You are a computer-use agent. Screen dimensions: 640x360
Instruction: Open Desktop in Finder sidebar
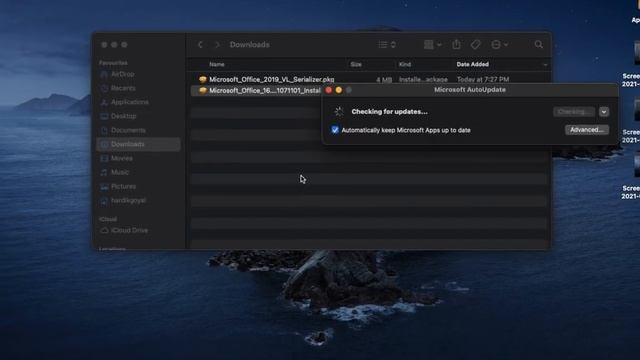[123, 116]
